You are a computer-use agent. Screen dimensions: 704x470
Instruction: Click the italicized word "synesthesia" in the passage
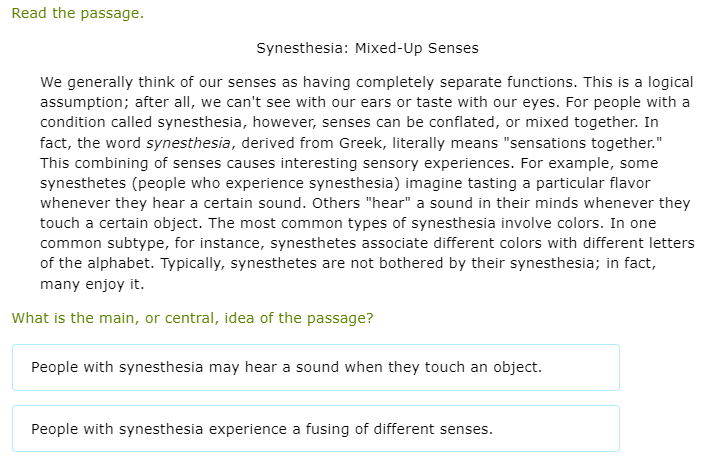pyautogui.click(x=187, y=143)
